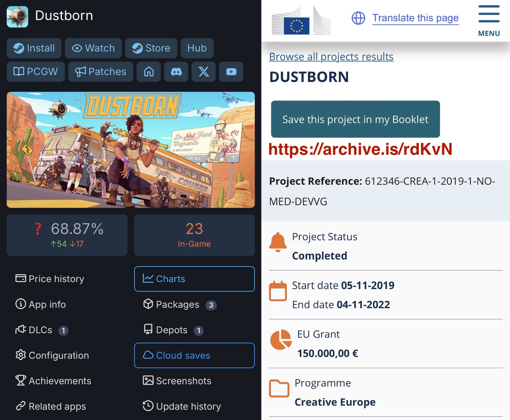This screenshot has width=510, height=420.
Task: Click the 150.000,00 € grant amount
Action: pyautogui.click(x=328, y=354)
